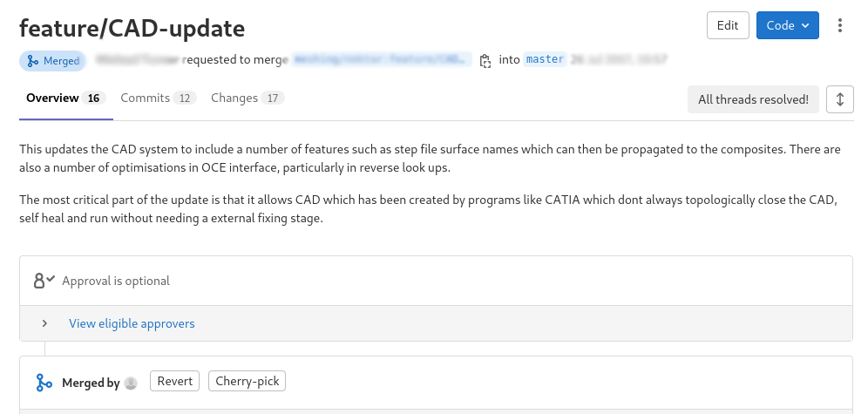Image resolution: width=868 pixels, height=414 pixels.
Task: Open the Code dropdown button
Action: pyautogui.click(x=787, y=25)
